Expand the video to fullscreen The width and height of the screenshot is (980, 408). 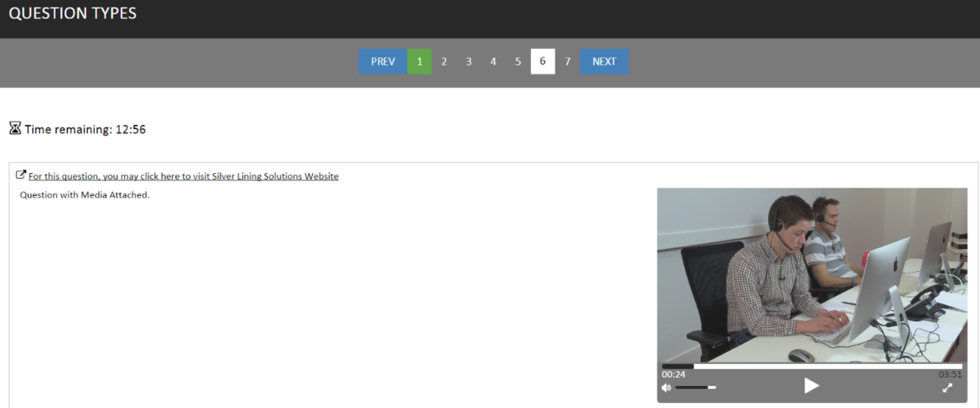[x=947, y=388]
